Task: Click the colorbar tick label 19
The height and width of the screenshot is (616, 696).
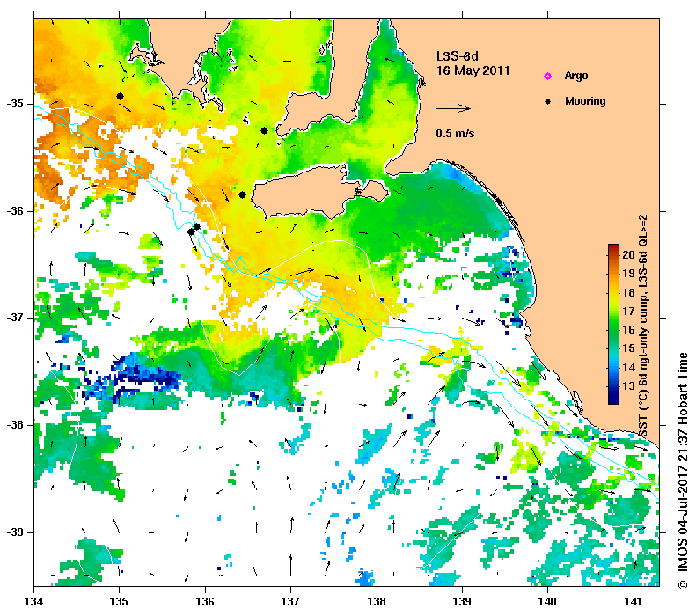Action: [x=628, y=274]
